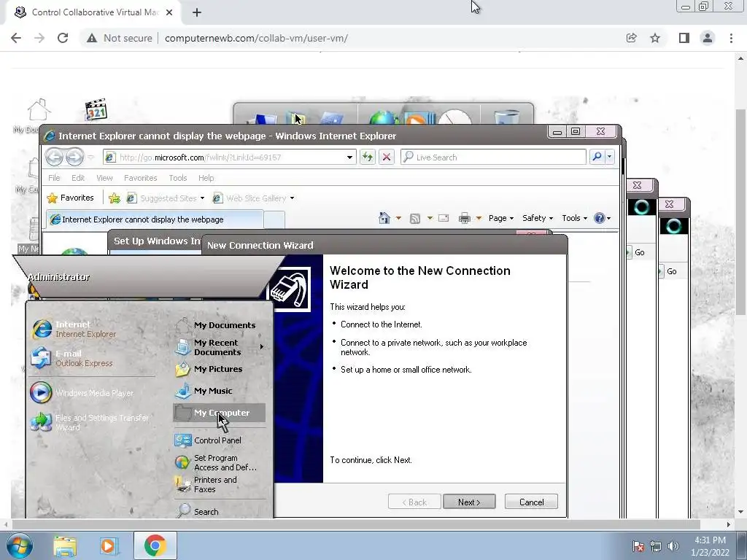Viewport: 747px width, 560px height.
Task: Click inside the Live Search box
Action: 494,157
